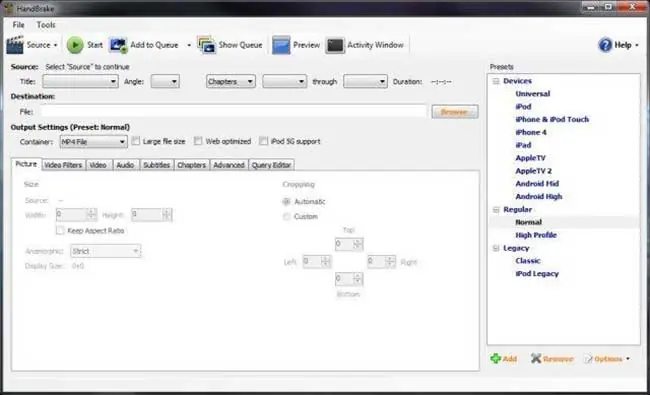Switch to the Query Editor tab
This screenshot has width=650, height=395.
(x=272, y=165)
